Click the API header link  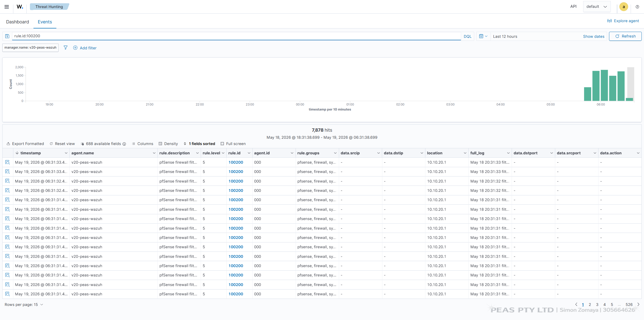point(573,7)
